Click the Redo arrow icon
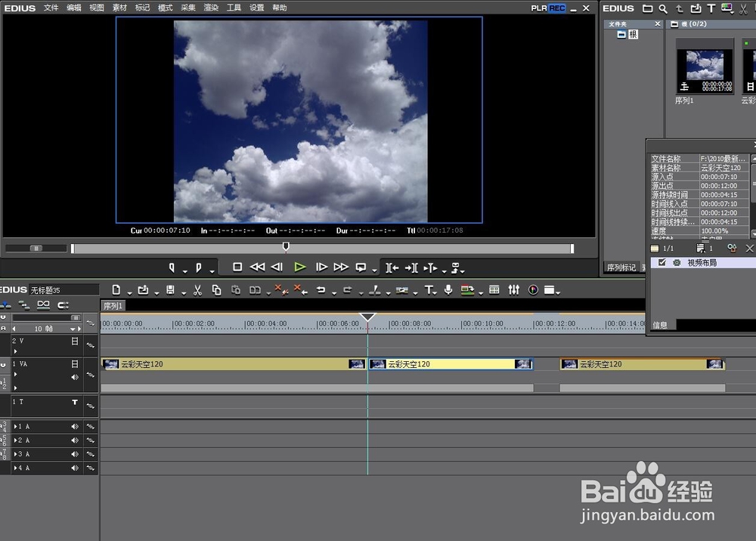The width and height of the screenshot is (756, 541). click(x=347, y=290)
